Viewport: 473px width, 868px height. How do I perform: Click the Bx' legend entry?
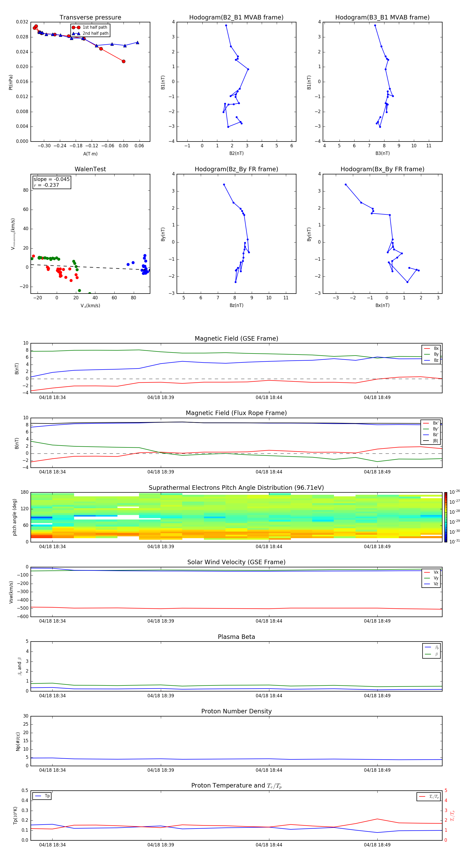[x=431, y=423]
